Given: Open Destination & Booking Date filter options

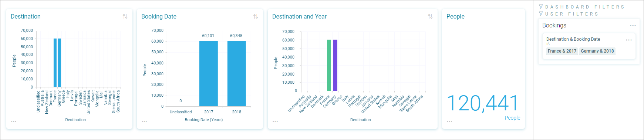Looking at the screenshot, I should pos(629,40).
